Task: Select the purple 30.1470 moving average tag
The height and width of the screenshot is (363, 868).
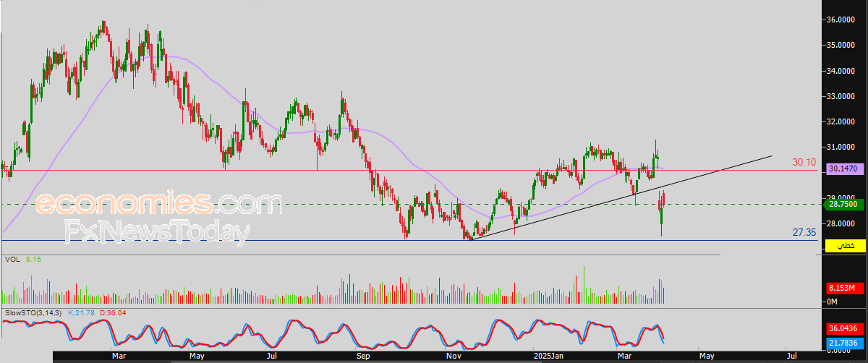Action: pyautogui.click(x=844, y=168)
